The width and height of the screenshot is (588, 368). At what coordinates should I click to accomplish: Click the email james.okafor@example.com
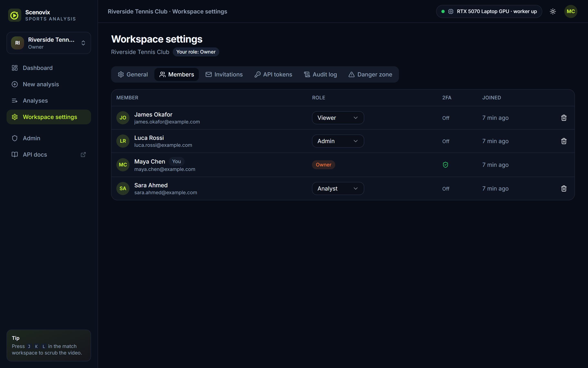tap(167, 122)
